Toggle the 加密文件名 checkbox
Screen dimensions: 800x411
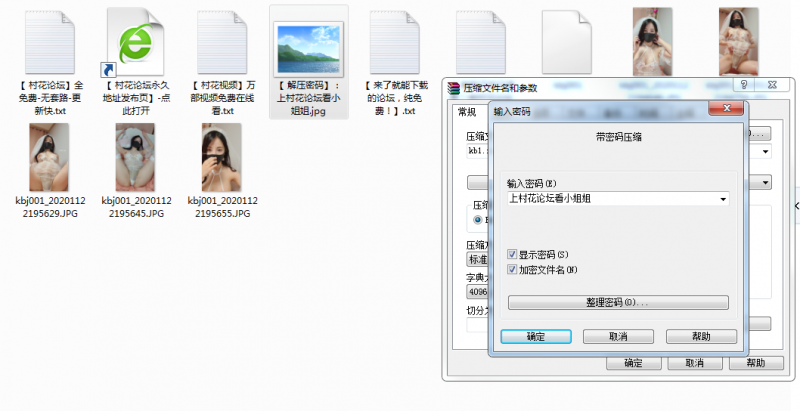click(513, 269)
